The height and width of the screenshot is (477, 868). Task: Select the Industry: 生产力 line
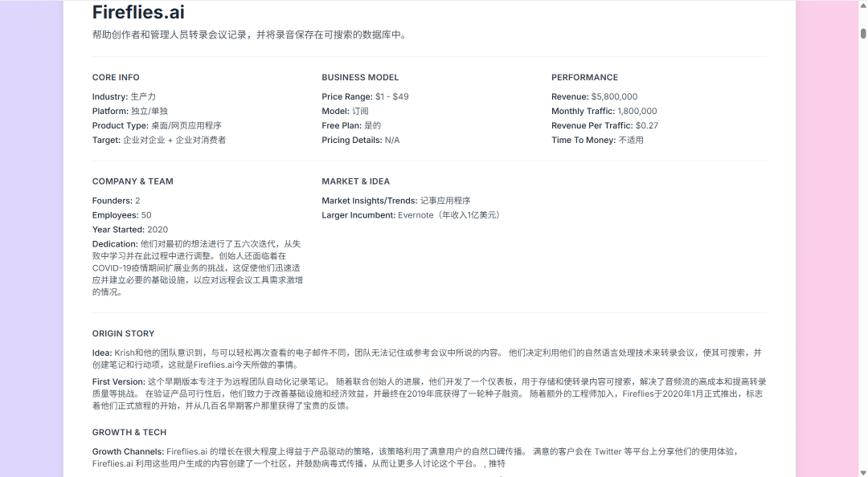point(124,97)
